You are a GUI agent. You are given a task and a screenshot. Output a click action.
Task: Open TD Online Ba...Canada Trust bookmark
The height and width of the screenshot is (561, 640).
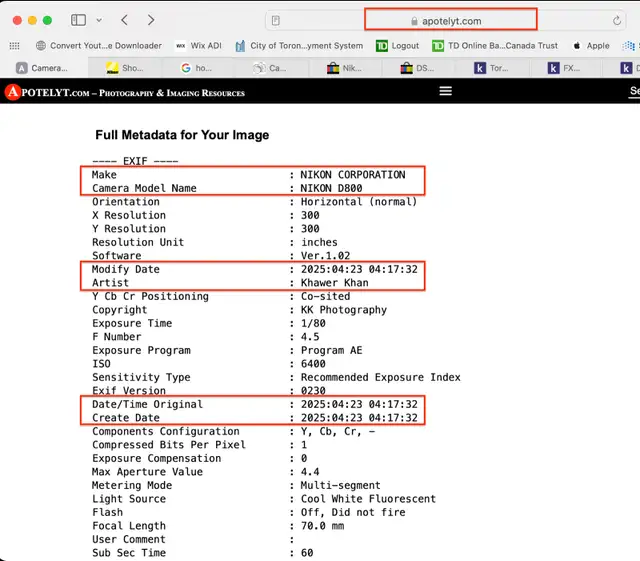(x=495, y=46)
